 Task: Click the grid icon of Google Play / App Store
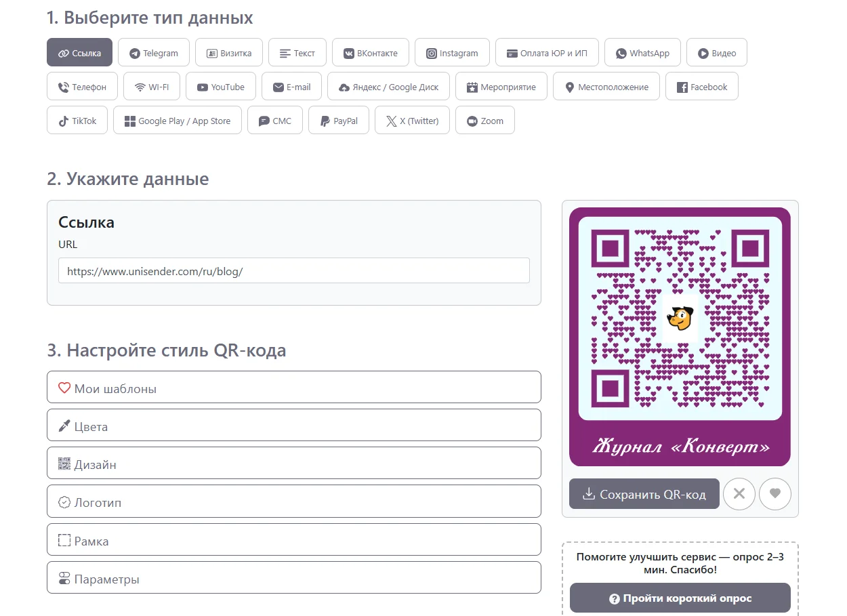tap(130, 121)
